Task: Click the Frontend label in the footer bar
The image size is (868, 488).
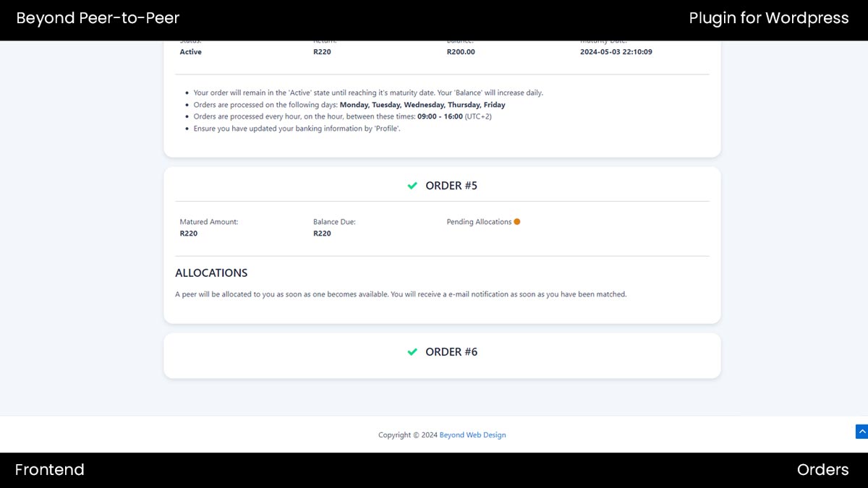Action: point(49,469)
